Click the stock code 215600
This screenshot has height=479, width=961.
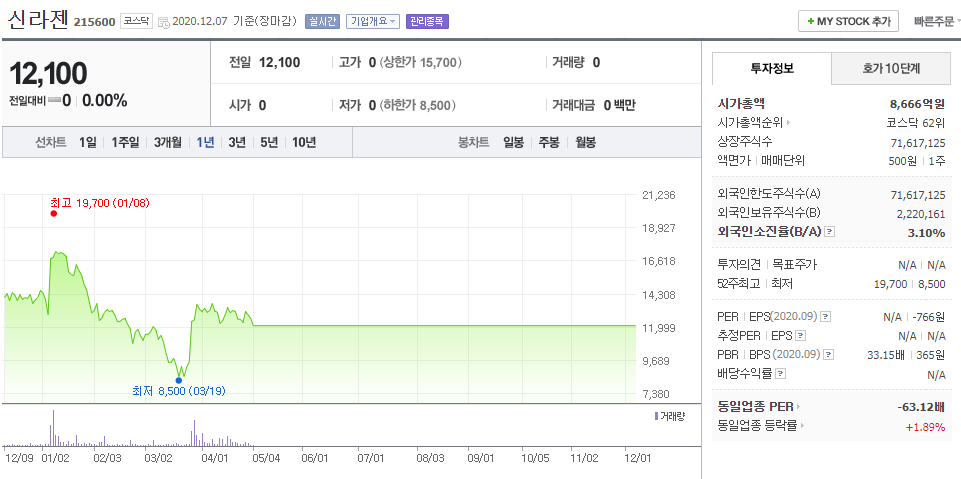tap(94, 22)
